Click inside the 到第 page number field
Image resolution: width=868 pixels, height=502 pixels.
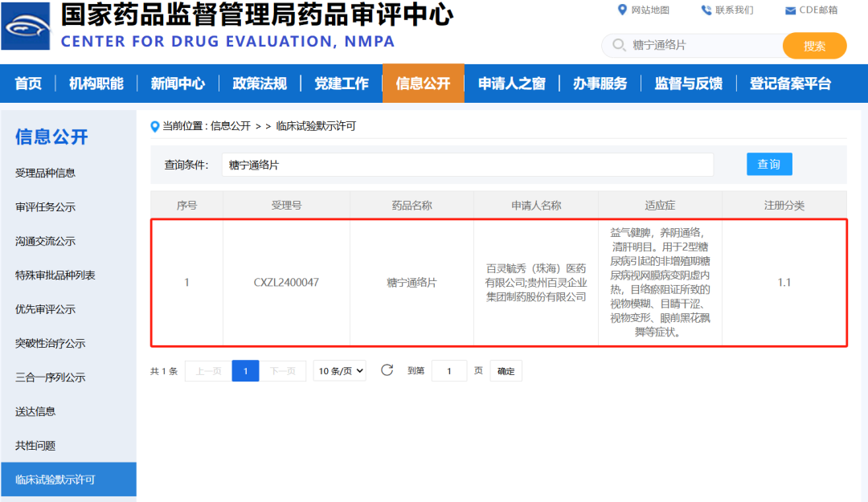[x=448, y=370]
